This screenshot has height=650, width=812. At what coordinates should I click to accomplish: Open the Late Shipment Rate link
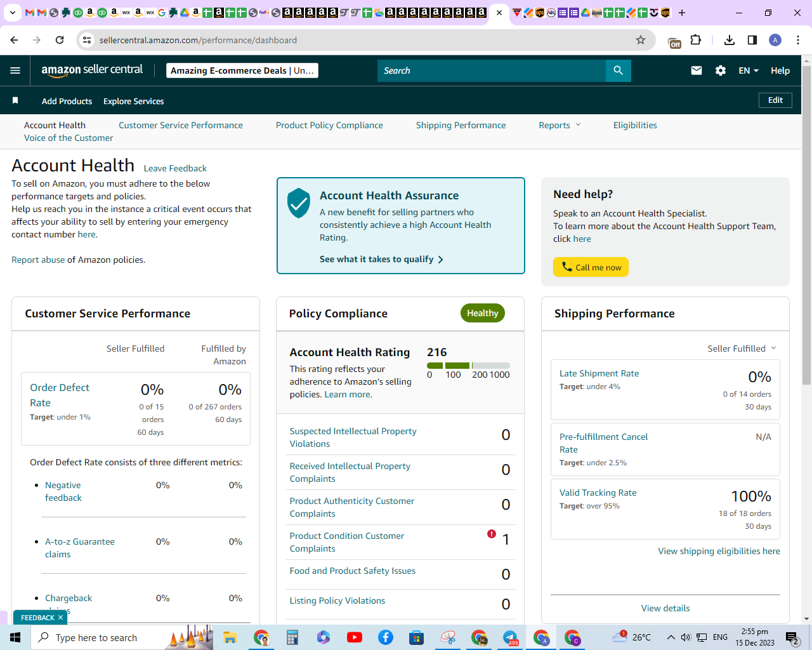[x=599, y=373]
